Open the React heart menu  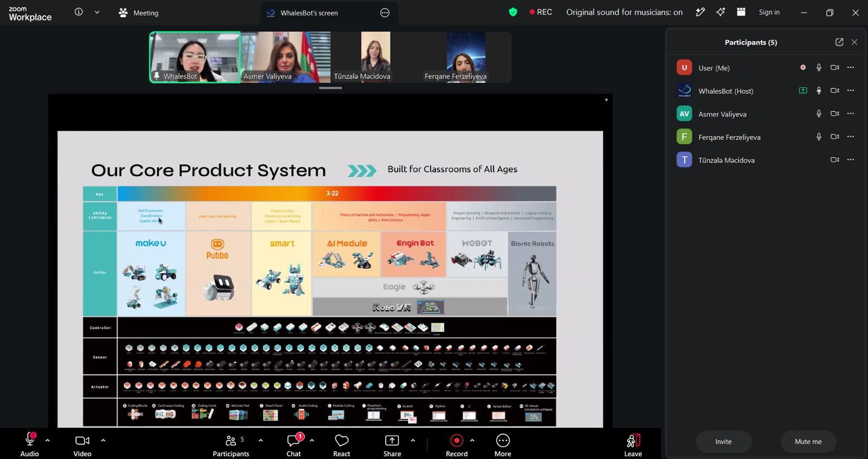342,445
